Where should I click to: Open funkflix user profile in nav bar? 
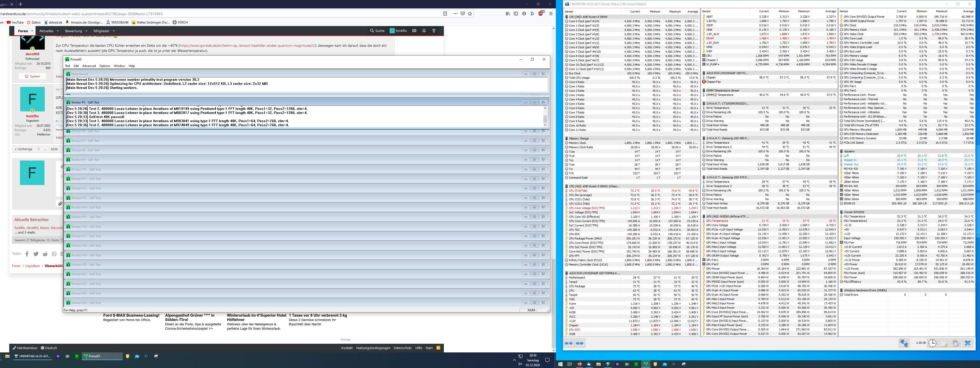coord(398,31)
